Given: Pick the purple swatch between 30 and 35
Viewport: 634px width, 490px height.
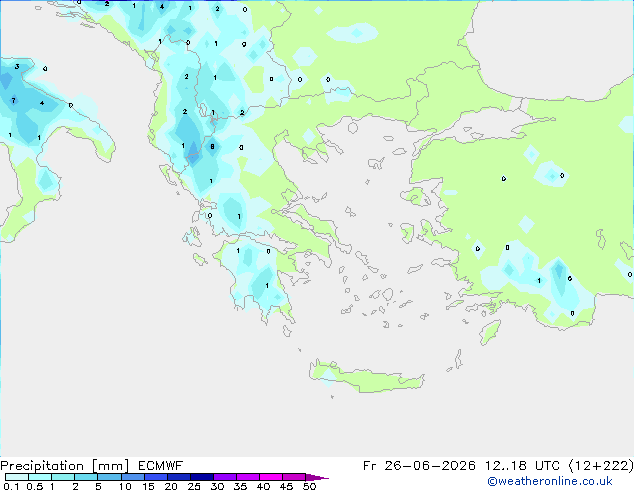Looking at the screenshot, I should click(x=225, y=477).
